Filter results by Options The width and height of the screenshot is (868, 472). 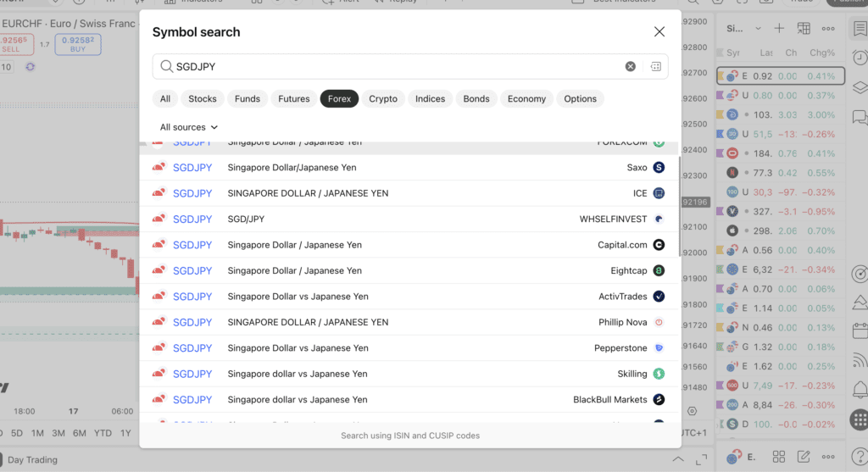click(x=580, y=98)
